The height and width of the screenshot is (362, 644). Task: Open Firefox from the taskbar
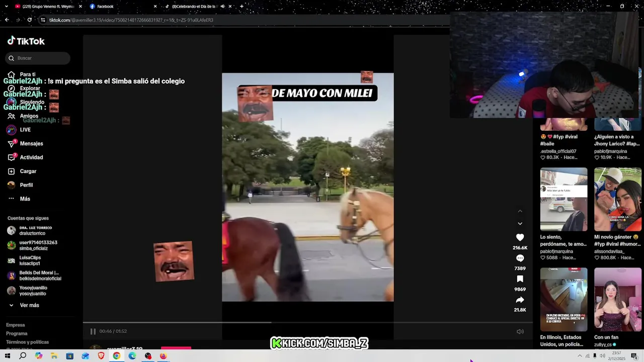pos(163,356)
